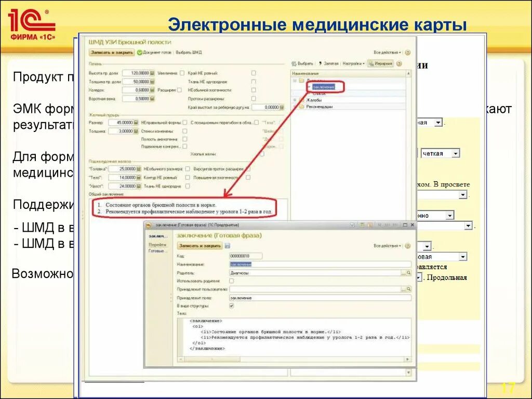
Task: Enable Использовать родителя checkbox
Action: click(x=231, y=281)
